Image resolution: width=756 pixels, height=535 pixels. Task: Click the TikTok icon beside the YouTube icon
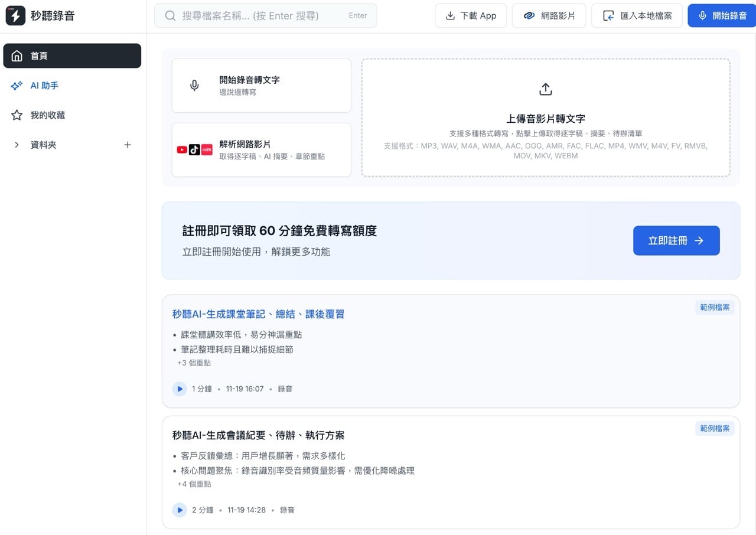(x=195, y=149)
